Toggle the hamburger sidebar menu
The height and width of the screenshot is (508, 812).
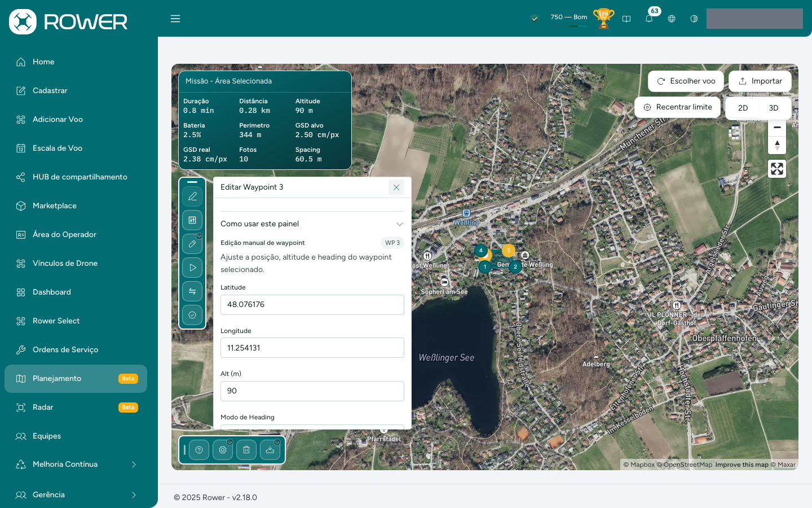click(x=175, y=19)
